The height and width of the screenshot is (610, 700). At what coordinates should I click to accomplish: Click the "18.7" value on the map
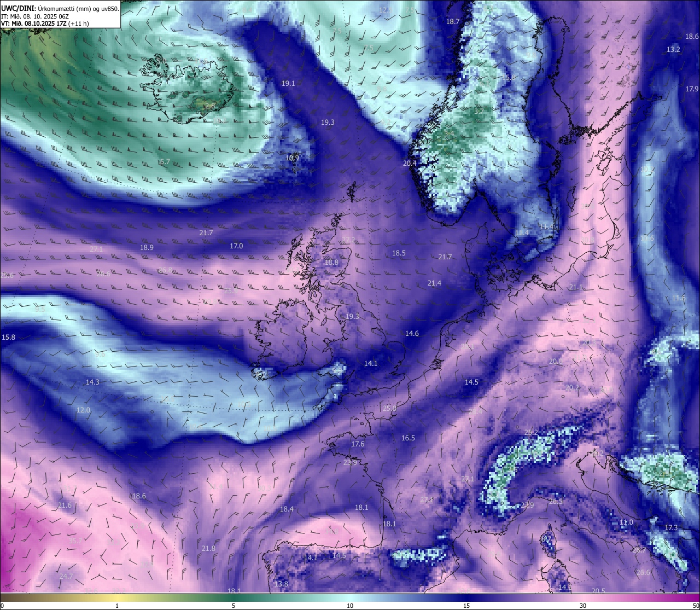pos(453,22)
